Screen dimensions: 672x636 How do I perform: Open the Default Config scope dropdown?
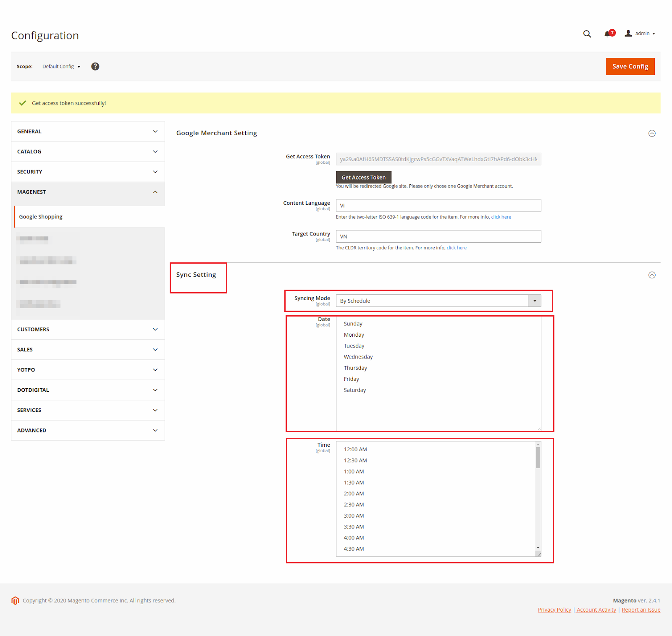pos(61,66)
